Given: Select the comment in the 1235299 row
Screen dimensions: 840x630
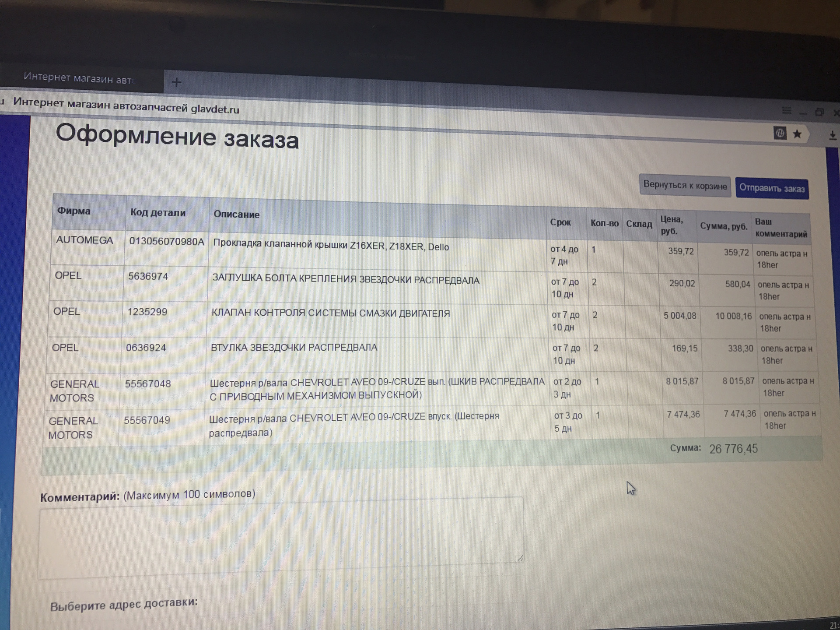Looking at the screenshot, I should pyautogui.click(x=785, y=322).
